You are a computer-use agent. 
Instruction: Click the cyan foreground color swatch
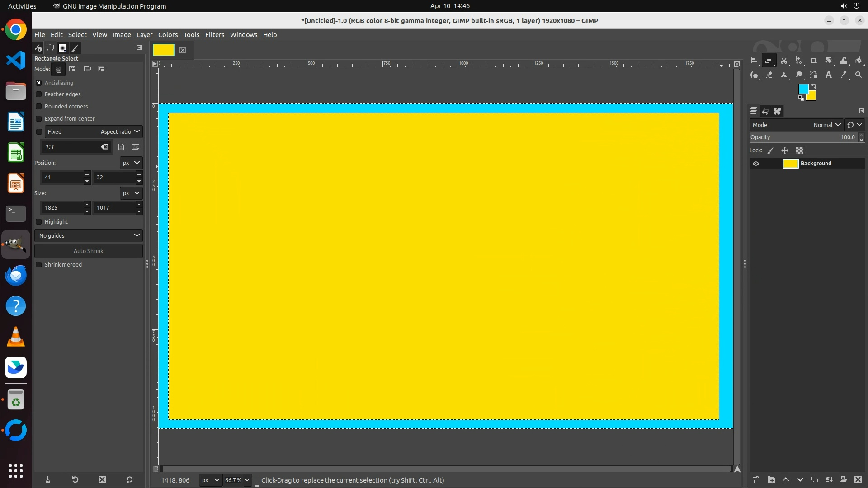(x=803, y=89)
